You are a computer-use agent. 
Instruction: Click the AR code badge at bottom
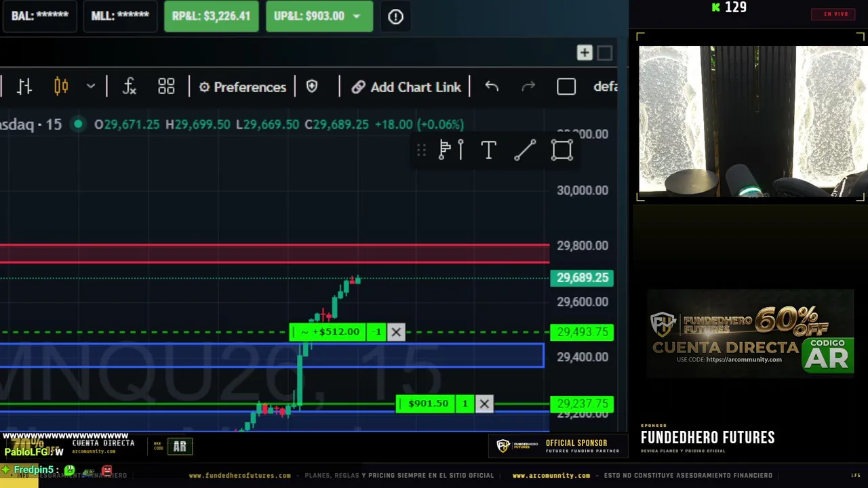[180, 446]
